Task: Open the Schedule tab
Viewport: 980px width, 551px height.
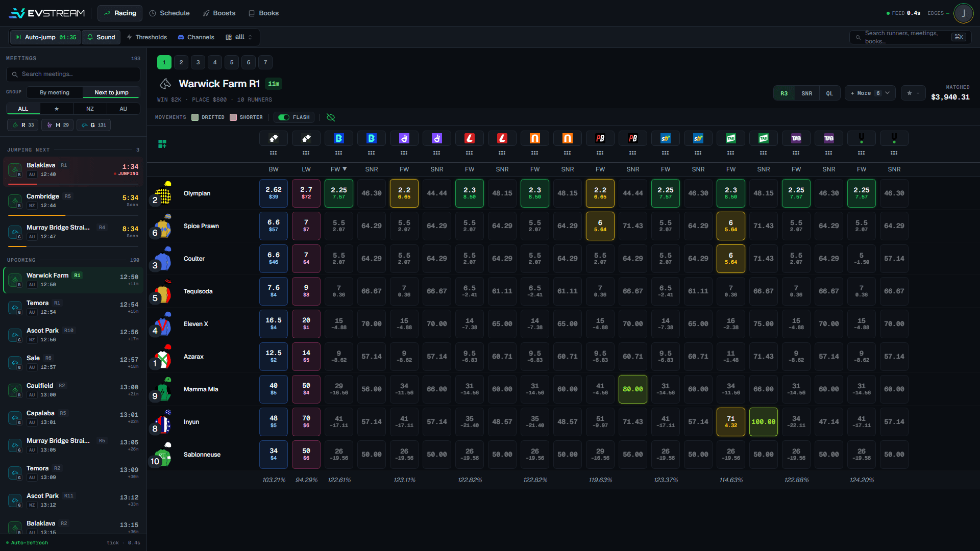Action: 169,13
